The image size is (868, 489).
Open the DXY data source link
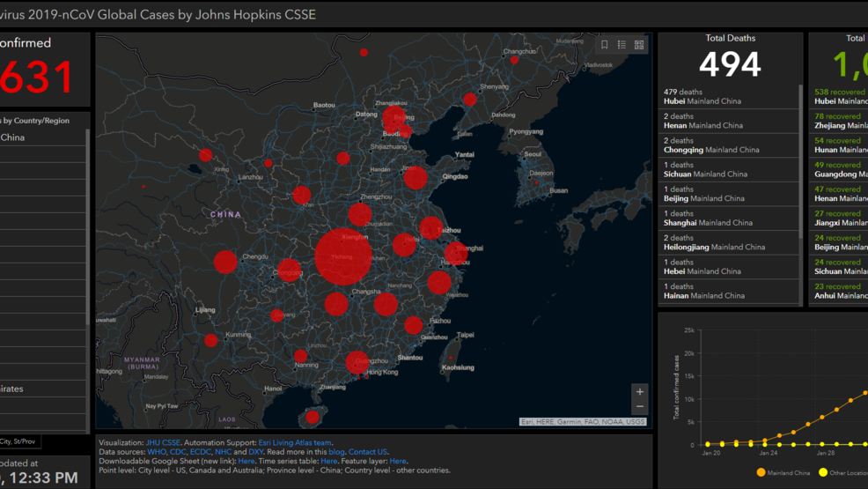tap(256, 452)
